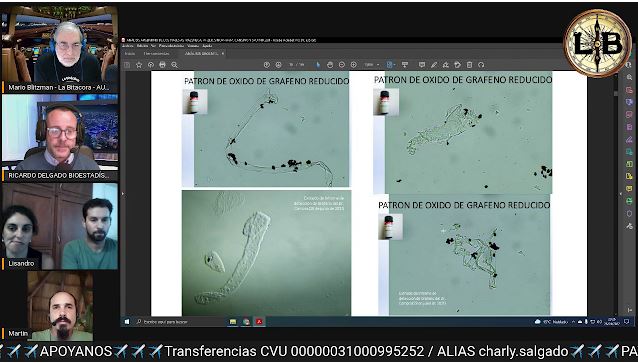Click the current page number field

click(291, 65)
